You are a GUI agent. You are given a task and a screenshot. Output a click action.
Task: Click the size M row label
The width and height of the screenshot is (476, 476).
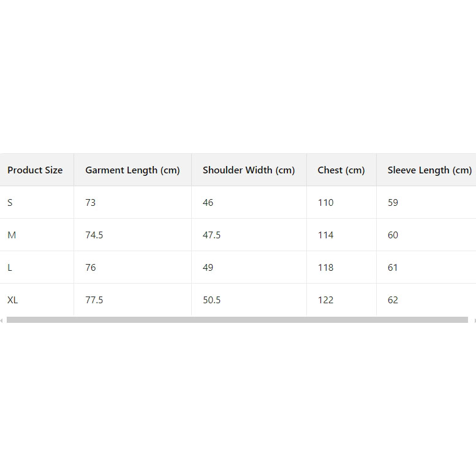pos(12,235)
